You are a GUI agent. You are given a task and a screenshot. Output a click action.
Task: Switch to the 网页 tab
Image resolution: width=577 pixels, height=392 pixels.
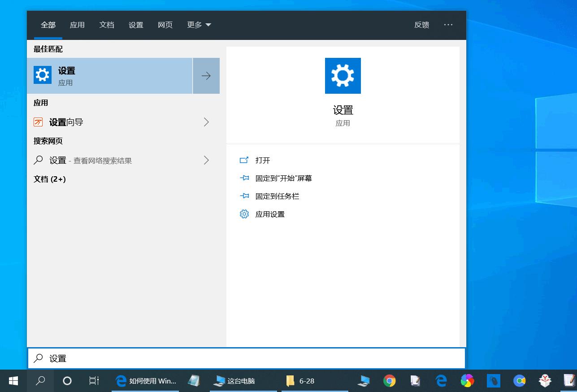point(165,25)
